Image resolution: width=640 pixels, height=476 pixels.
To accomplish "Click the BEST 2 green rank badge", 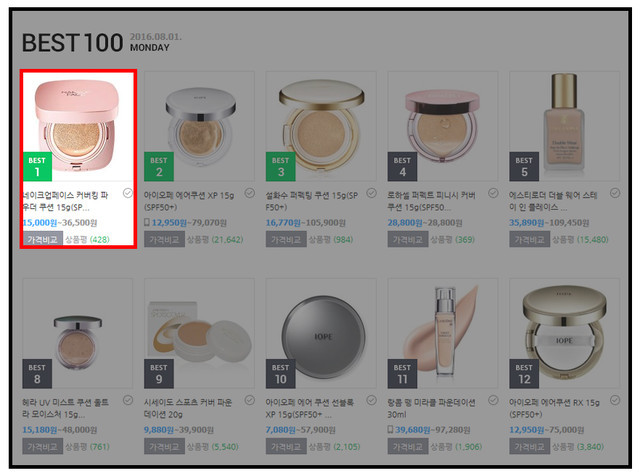I will pyautogui.click(x=159, y=167).
